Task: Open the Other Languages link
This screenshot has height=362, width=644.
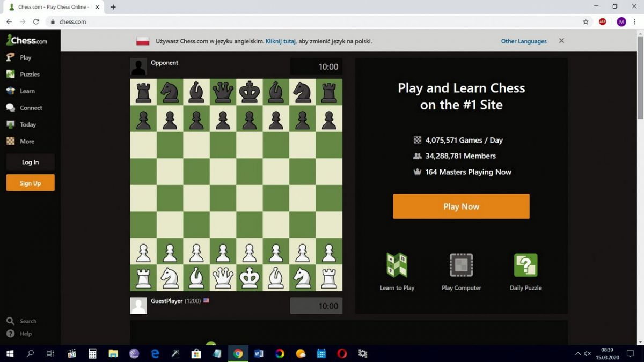Action: 524,41
